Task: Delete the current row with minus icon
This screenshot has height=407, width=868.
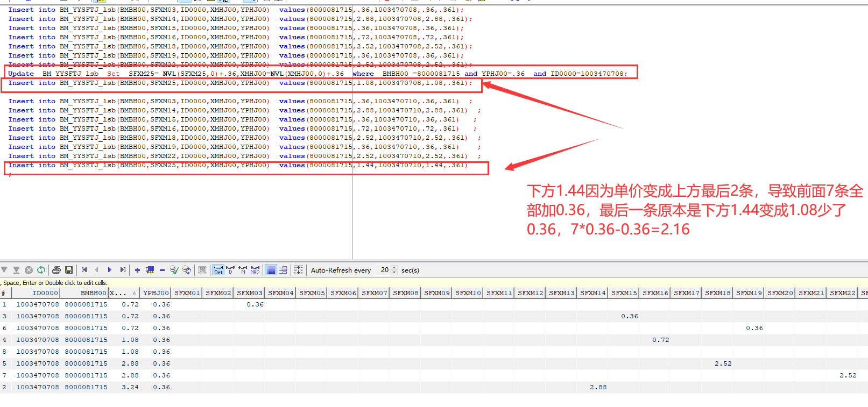Action: click(162, 270)
